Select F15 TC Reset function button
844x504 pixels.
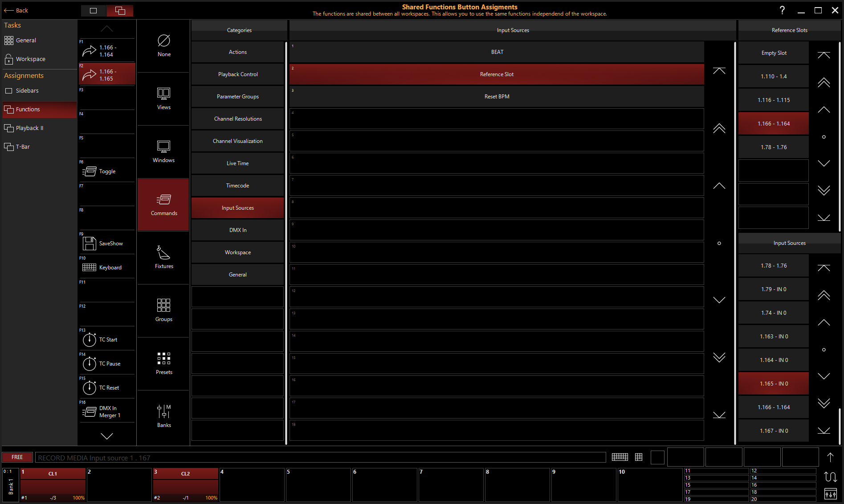coord(107,387)
